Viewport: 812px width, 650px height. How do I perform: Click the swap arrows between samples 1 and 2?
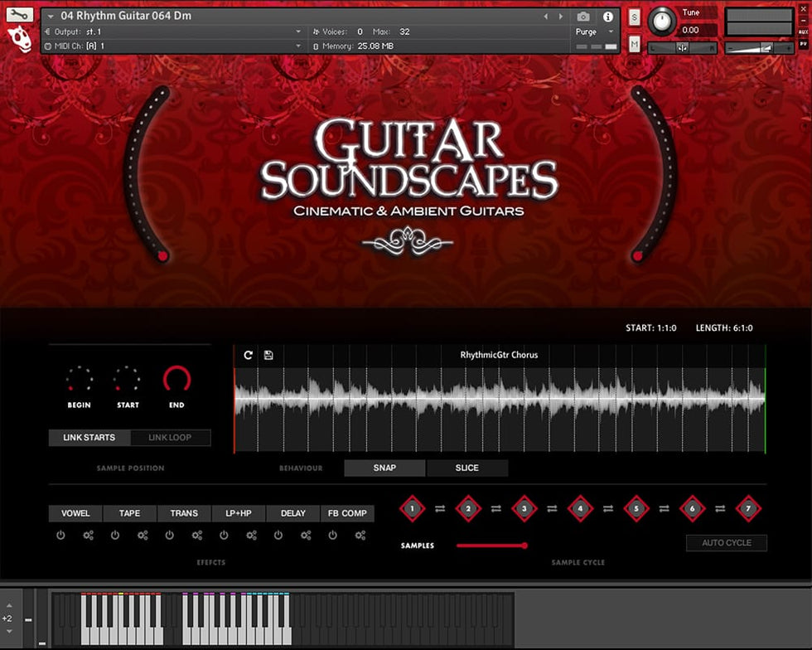coord(440,508)
